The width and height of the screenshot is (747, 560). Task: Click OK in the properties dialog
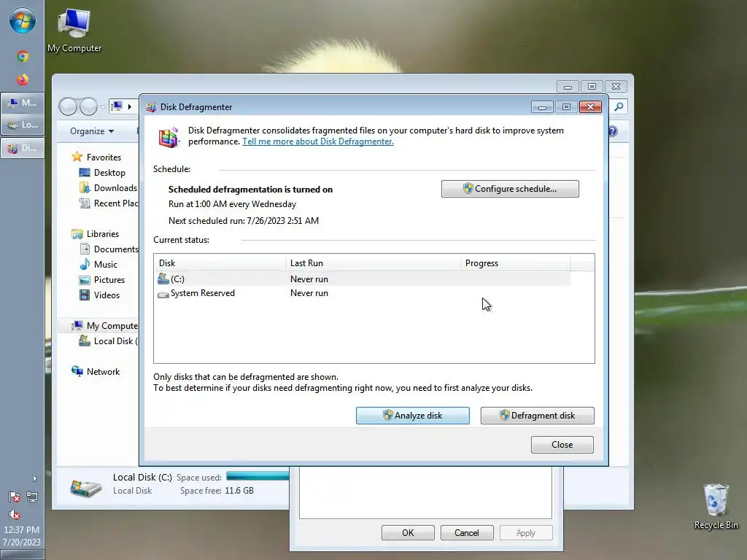pyautogui.click(x=408, y=532)
